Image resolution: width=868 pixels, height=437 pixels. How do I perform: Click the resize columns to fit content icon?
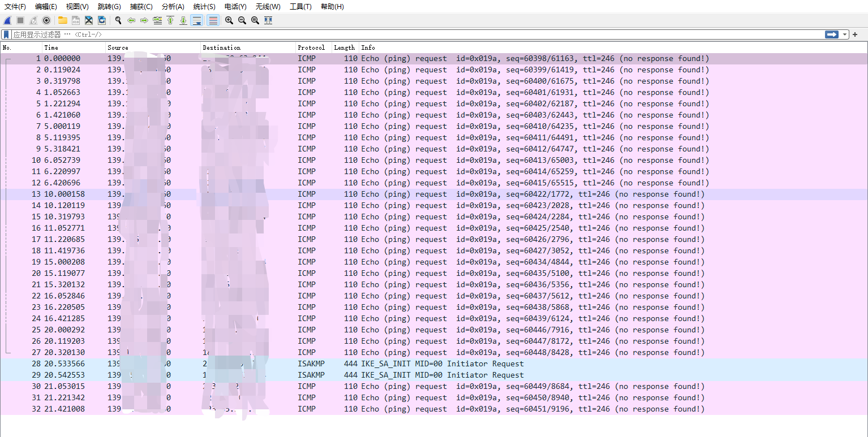268,20
